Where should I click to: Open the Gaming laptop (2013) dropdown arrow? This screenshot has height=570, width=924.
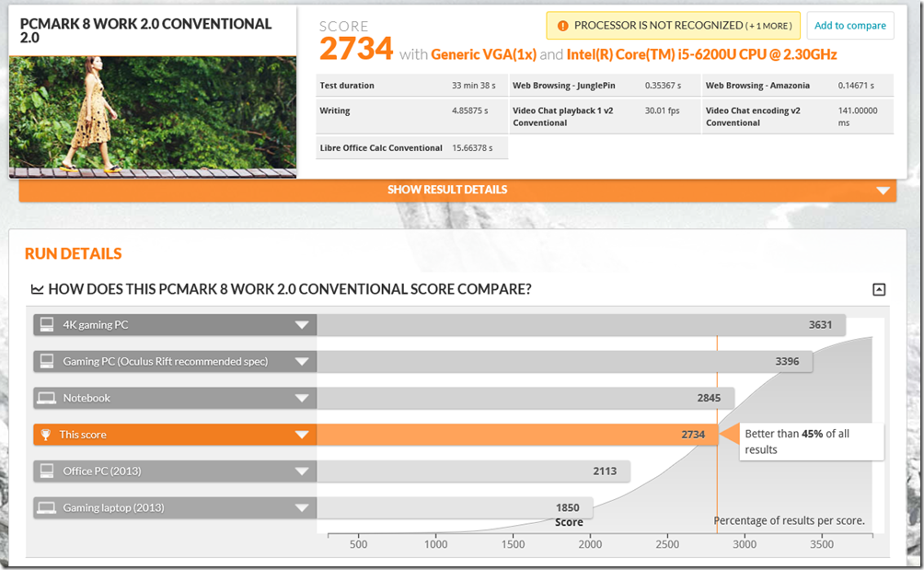tap(301, 508)
